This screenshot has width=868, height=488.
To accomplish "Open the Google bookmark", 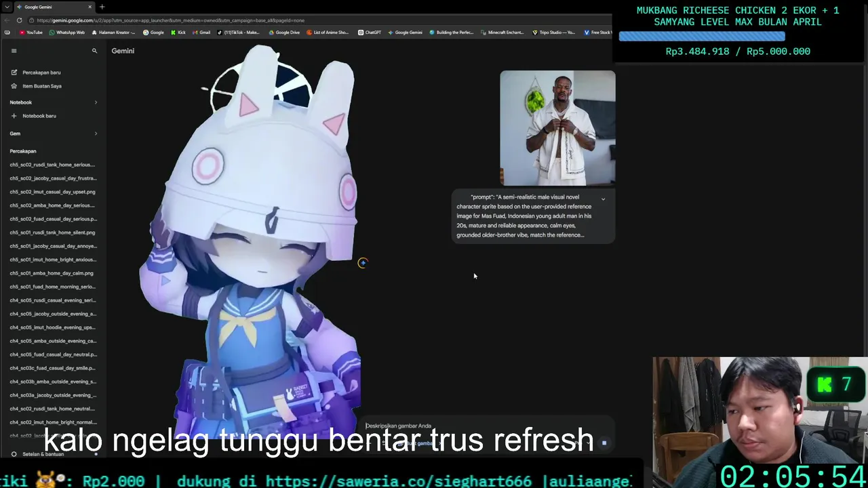I will point(153,33).
